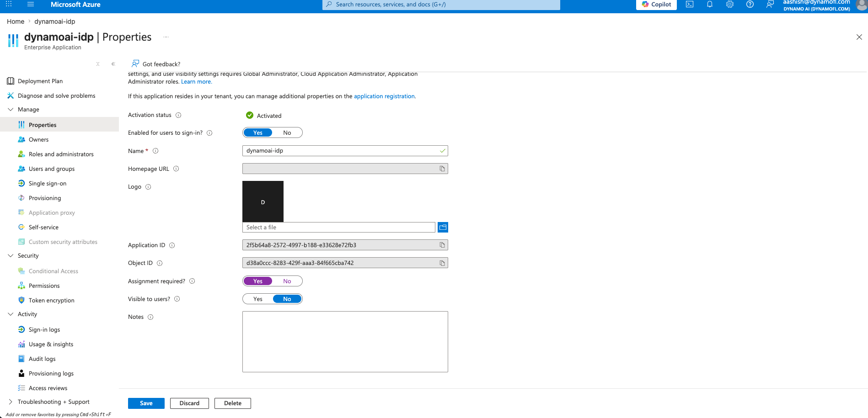868x418 pixels.
Task: Show info tooltip for Visible to users
Action: click(177, 299)
